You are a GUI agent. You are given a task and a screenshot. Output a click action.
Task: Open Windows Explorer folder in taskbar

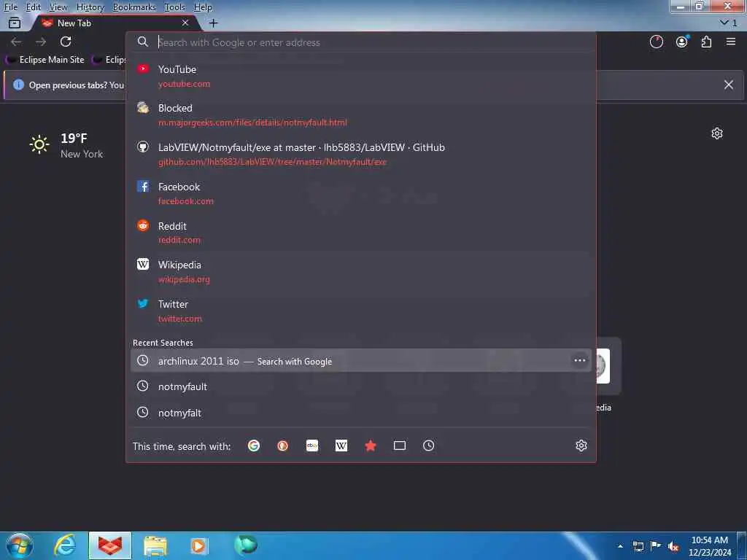pyautogui.click(x=155, y=545)
